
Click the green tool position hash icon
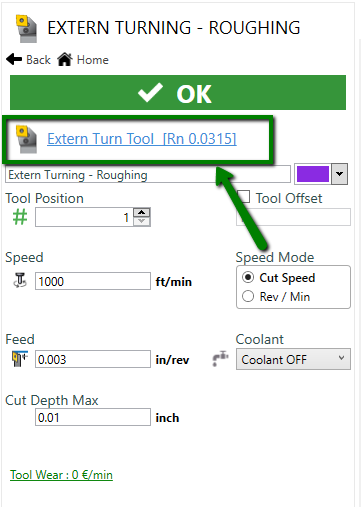click(20, 217)
